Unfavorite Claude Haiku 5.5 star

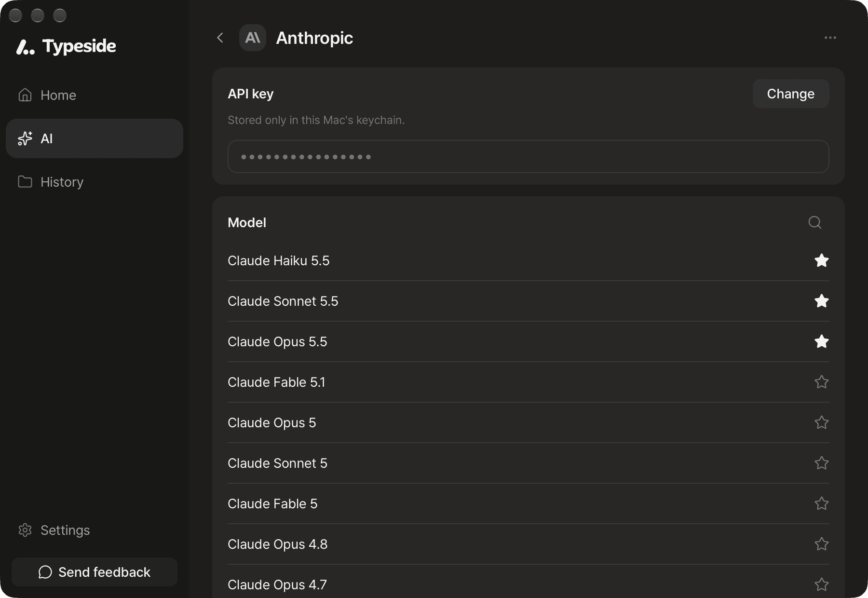(x=821, y=260)
